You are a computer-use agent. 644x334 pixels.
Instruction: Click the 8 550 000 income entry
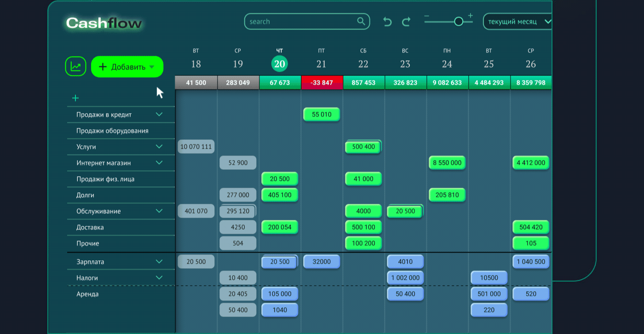447,163
